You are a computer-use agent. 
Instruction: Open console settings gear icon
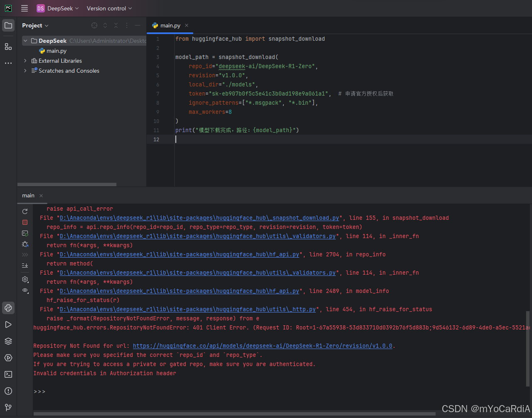[x=25, y=280]
